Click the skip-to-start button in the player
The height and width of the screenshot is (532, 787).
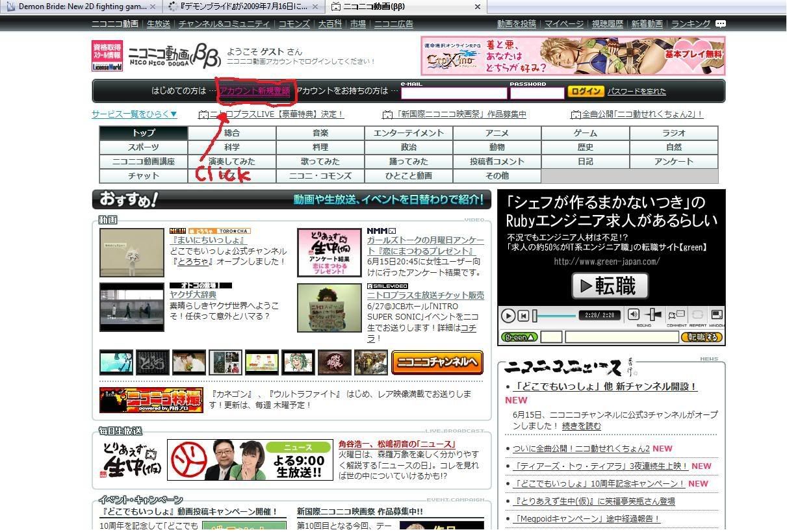point(523,316)
